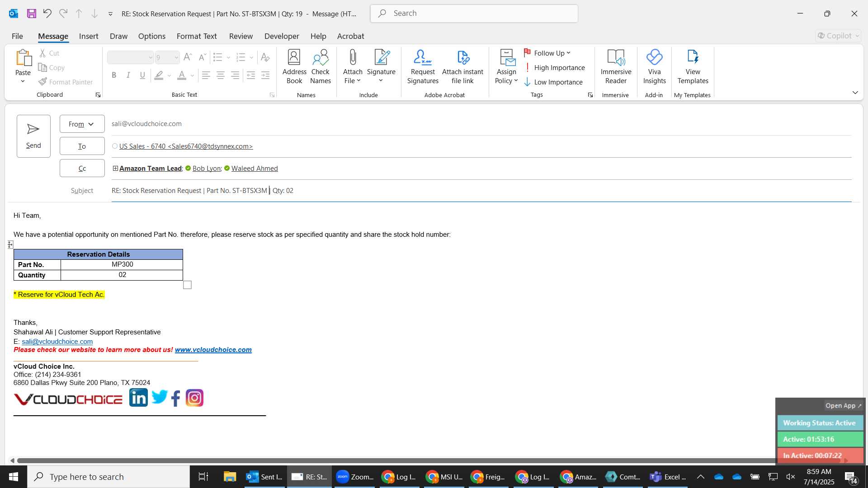Open the Paste options
868x488 pixels.
coord(23,81)
